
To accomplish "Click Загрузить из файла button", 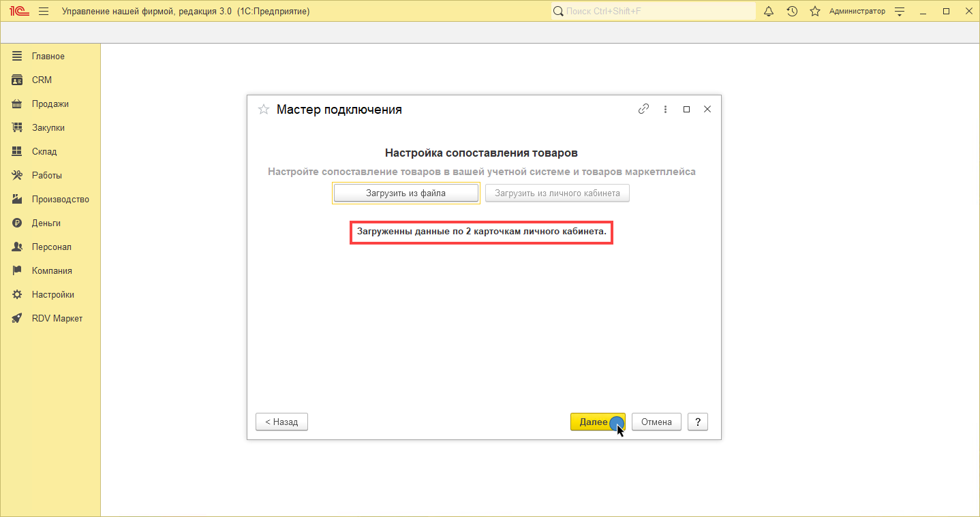I will [x=406, y=193].
